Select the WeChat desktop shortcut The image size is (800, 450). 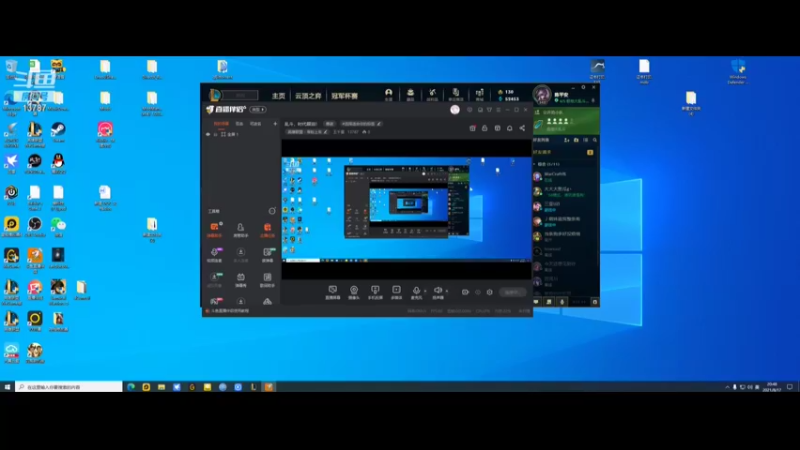click(x=58, y=228)
